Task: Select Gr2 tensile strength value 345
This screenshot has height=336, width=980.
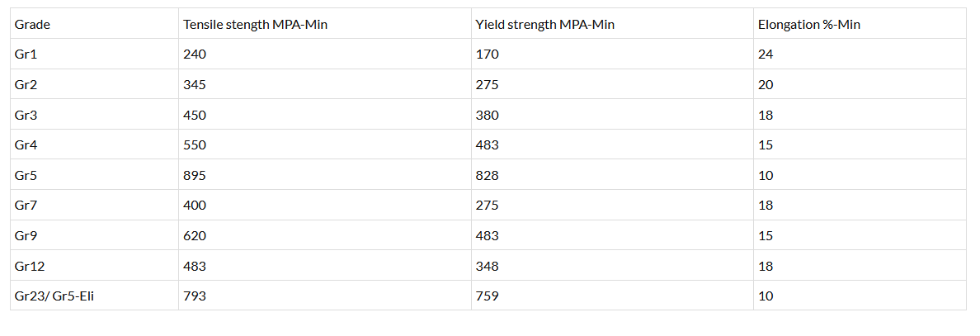Action: (195, 85)
